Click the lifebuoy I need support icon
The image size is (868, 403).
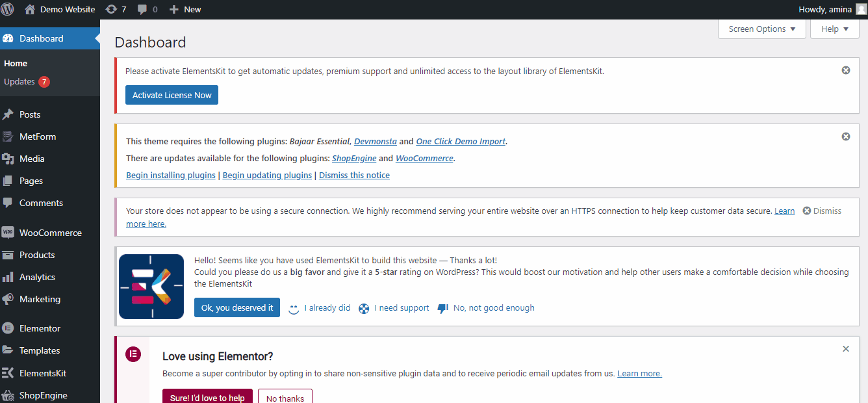(x=364, y=308)
